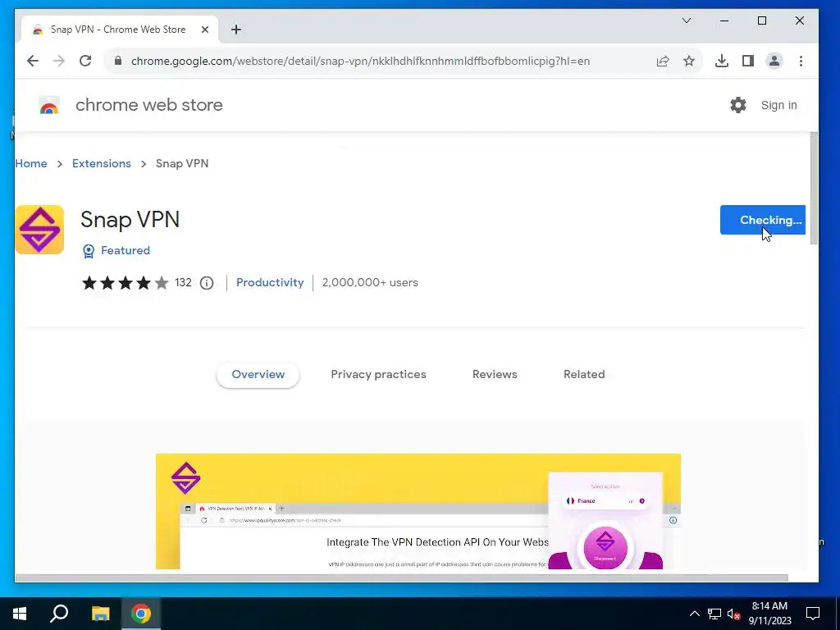This screenshot has height=630, width=840.
Task: View site information lock icon
Action: pos(118,61)
